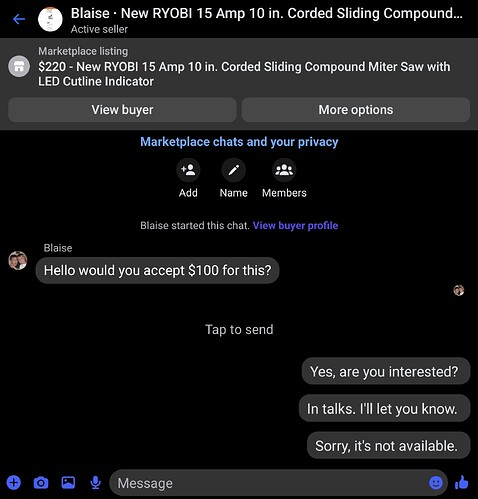Open the View buyer profile link
The width and height of the screenshot is (478, 499).
pos(295,226)
